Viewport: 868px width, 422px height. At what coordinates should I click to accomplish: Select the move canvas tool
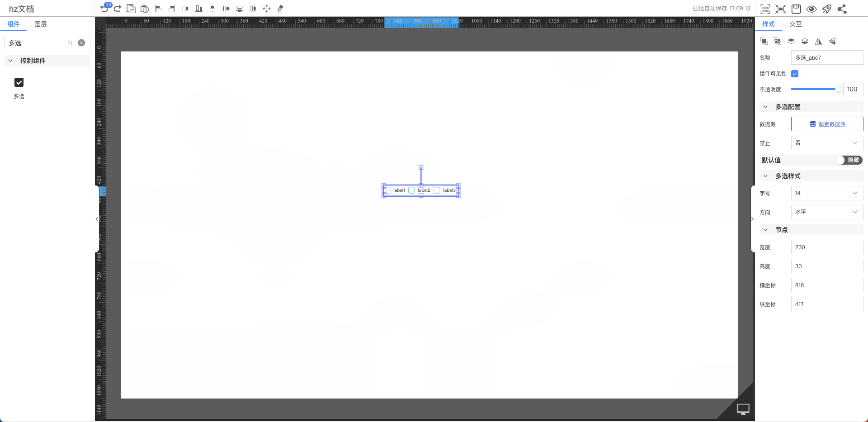(267, 9)
